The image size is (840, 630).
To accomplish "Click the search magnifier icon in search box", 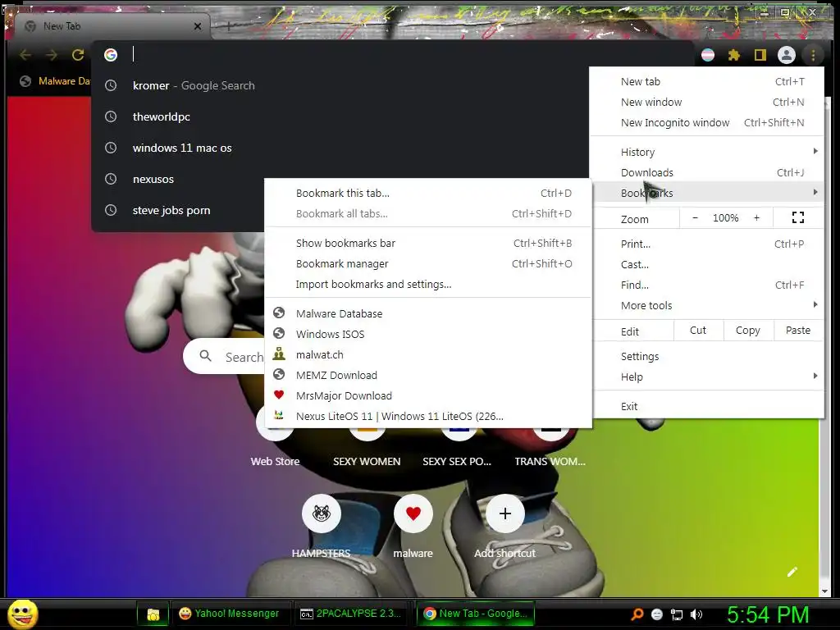I will (x=206, y=356).
